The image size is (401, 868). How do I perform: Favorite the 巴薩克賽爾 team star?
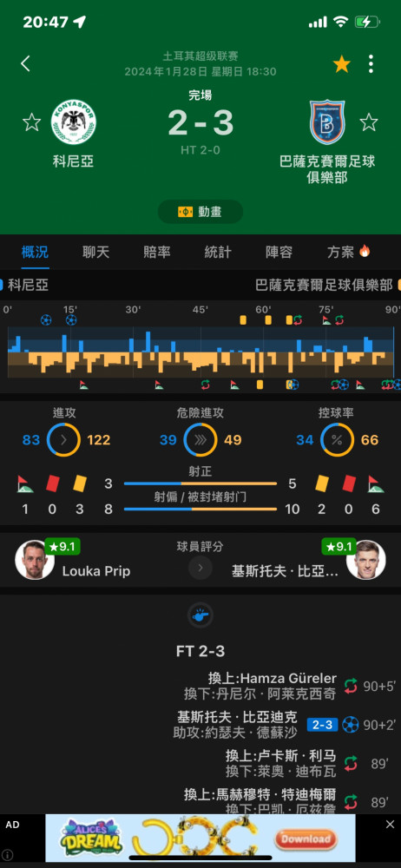(x=368, y=122)
